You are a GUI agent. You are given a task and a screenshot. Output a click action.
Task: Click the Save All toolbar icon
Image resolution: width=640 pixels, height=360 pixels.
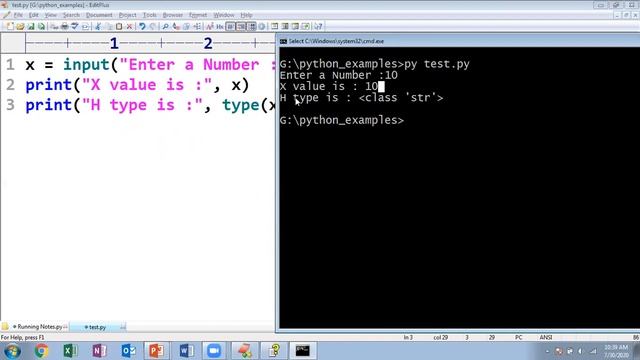(x=41, y=27)
